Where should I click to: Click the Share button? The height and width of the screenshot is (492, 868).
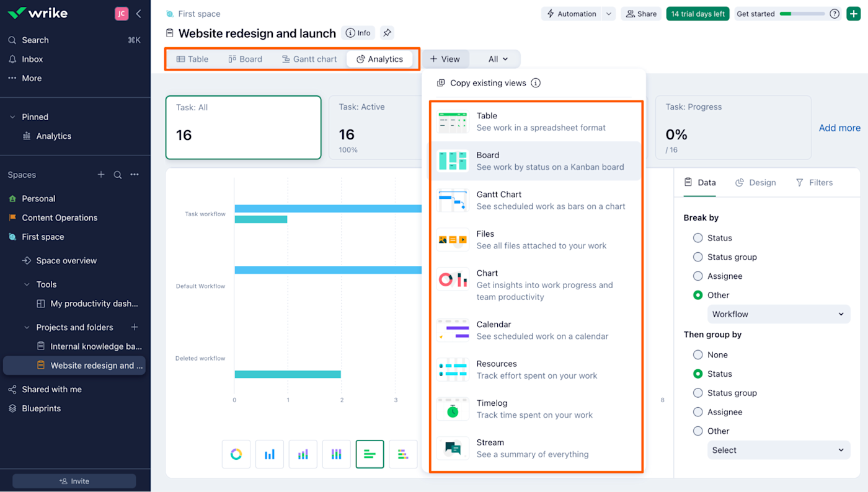[x=641, y=14]
